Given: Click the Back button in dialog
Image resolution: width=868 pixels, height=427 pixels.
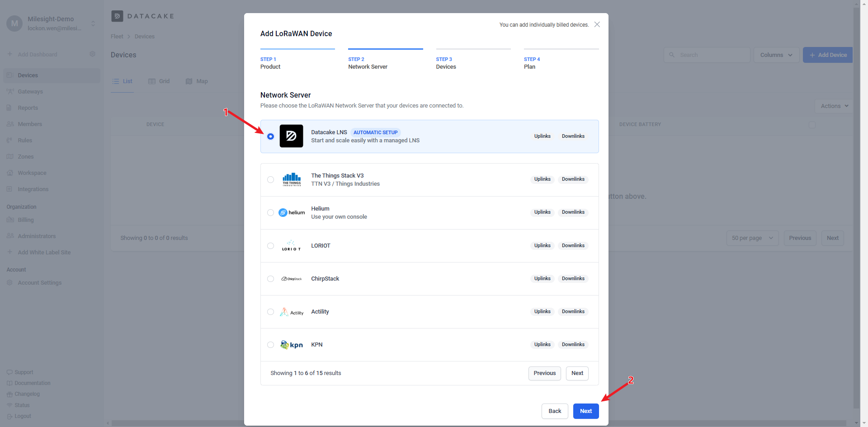Looking at the screenshot, I should pyautogui.click(x=555, y=411).
